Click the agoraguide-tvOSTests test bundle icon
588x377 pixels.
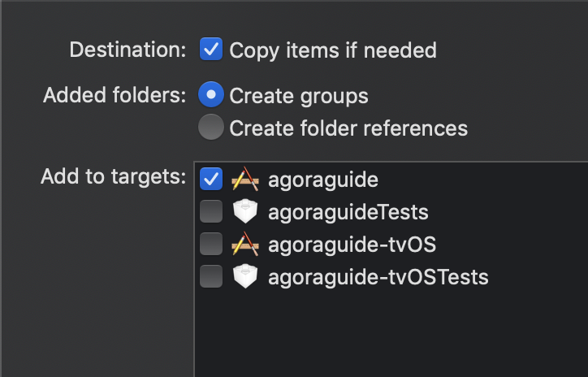(245, 276)
